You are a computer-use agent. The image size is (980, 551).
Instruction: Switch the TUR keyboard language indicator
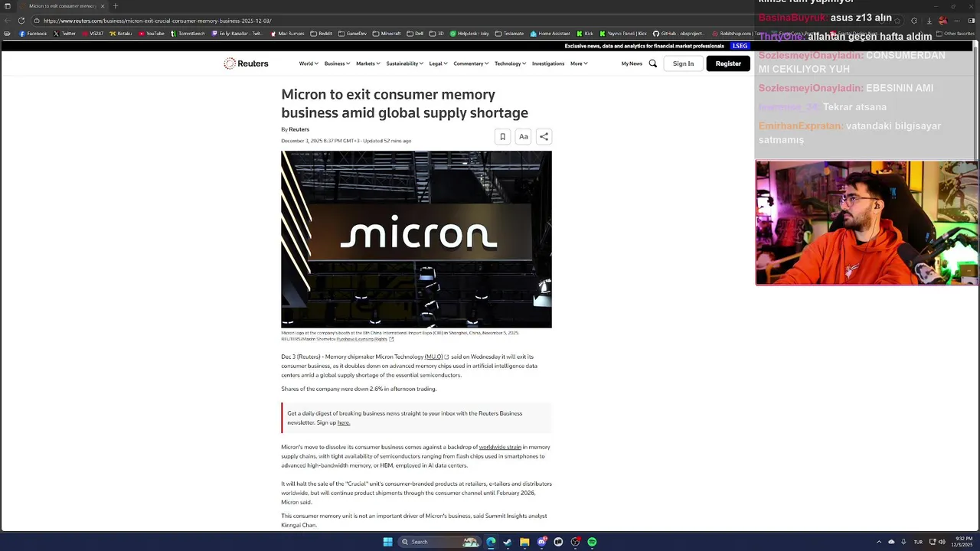click(918, 542)
